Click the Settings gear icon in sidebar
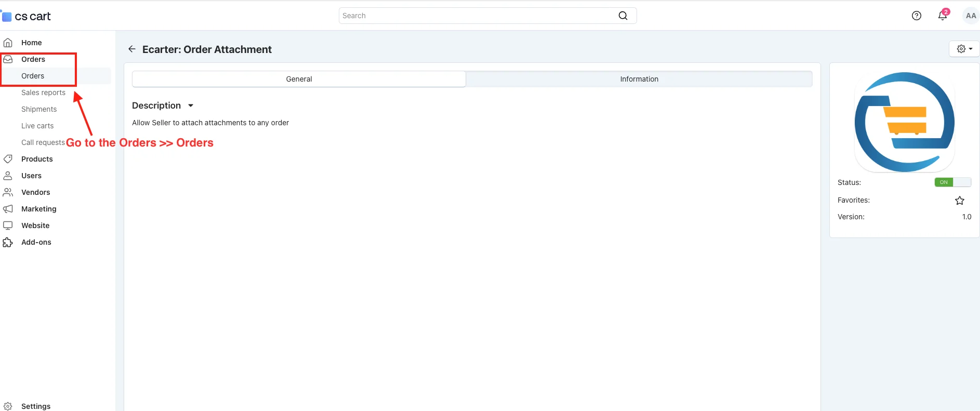The width and height of the screenshot is (980, 411). tap(8, 406)
